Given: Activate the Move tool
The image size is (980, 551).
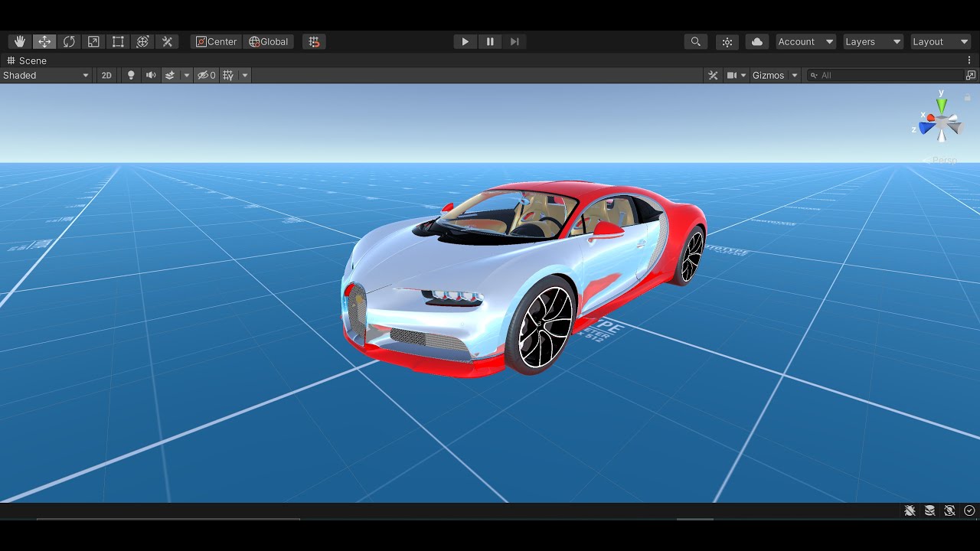Looking at the screenshot, I should [44, 41].
